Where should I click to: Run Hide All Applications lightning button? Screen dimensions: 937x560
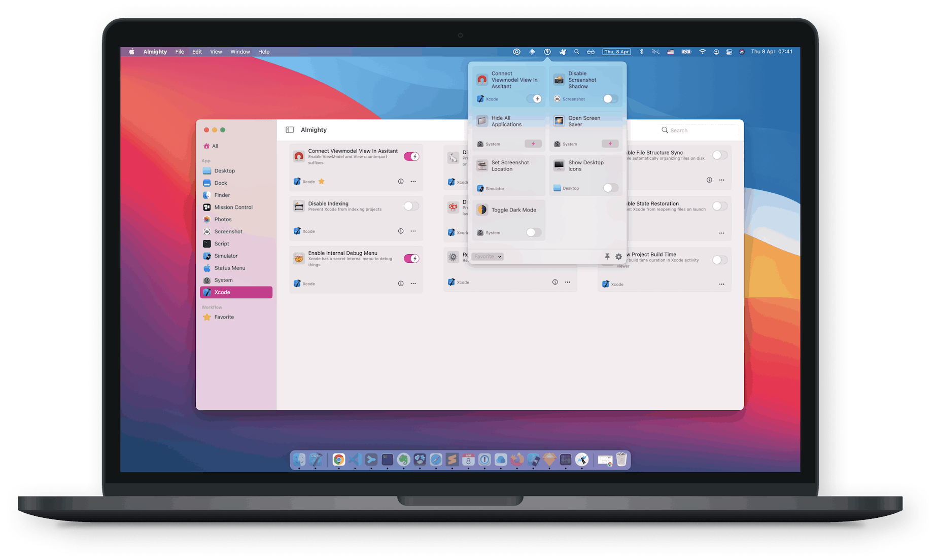coord(533,144)
